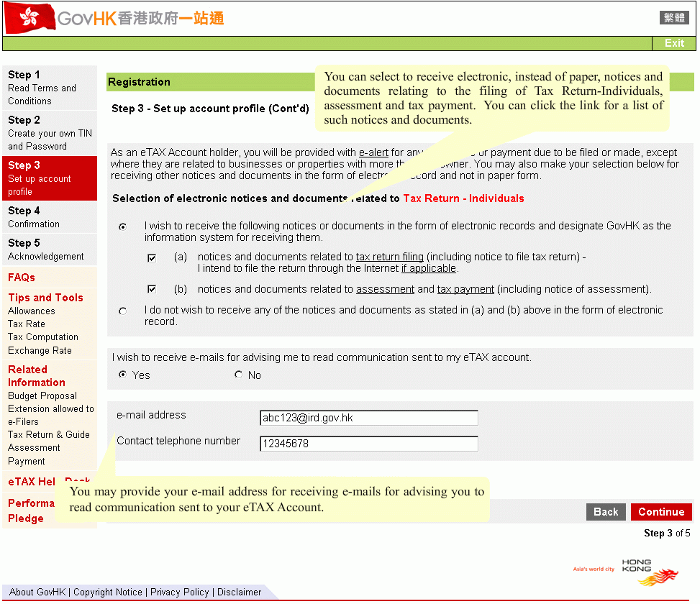The image size is (700, 604).
Task: Click the Back button
Action: 606,512
